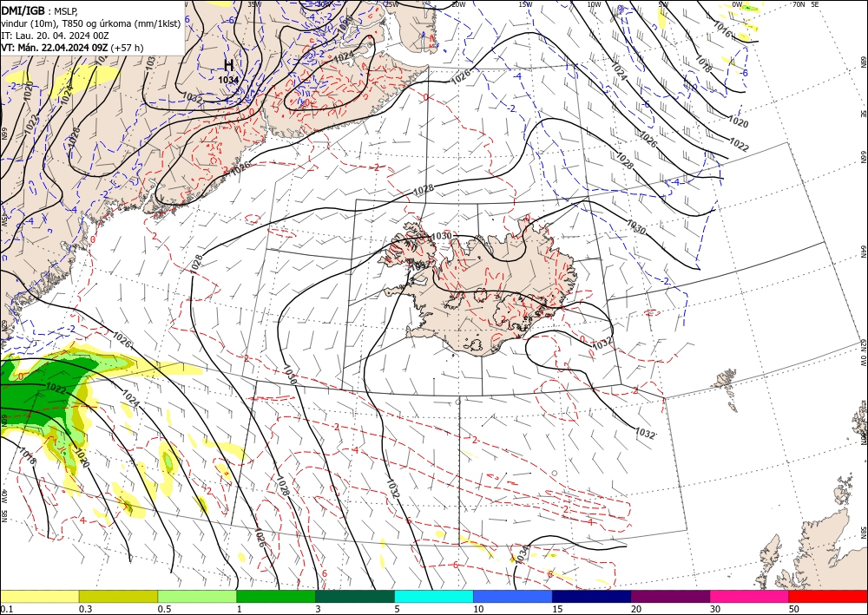Screen dimensions: 868x615
Task: Click the '70N' latitude label
Action: coord(799,3)
